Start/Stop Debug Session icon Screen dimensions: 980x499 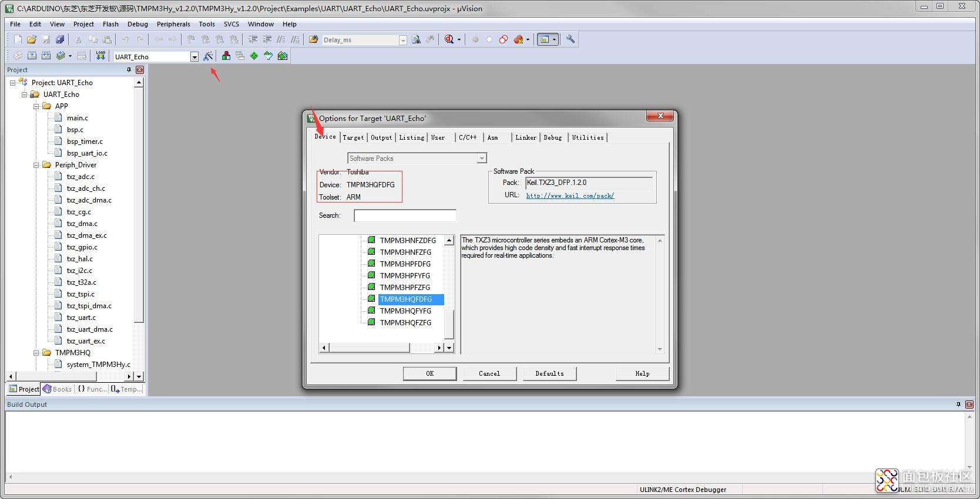(449, 39)
